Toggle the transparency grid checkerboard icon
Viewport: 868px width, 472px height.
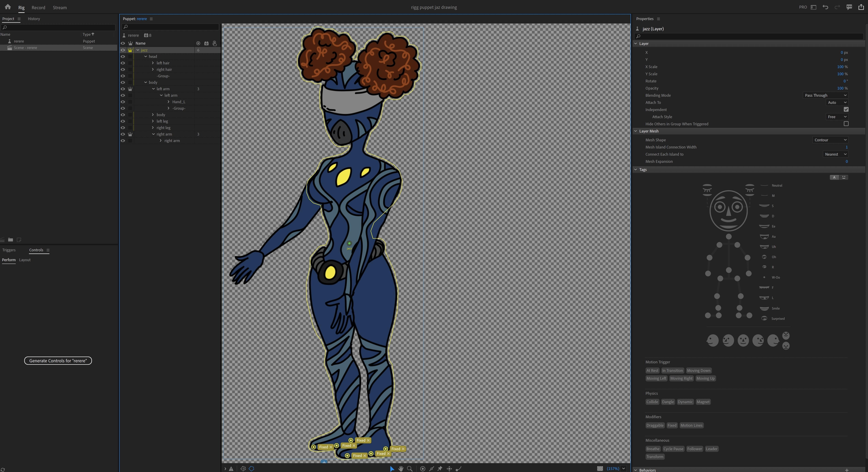[x=600, y=469]
